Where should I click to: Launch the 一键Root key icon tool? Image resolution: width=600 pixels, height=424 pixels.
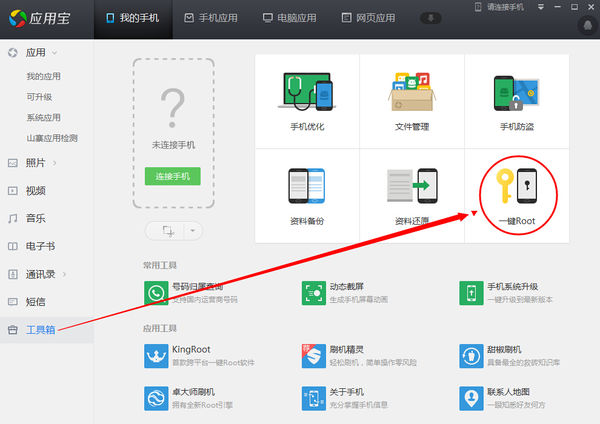coord(517,196)
